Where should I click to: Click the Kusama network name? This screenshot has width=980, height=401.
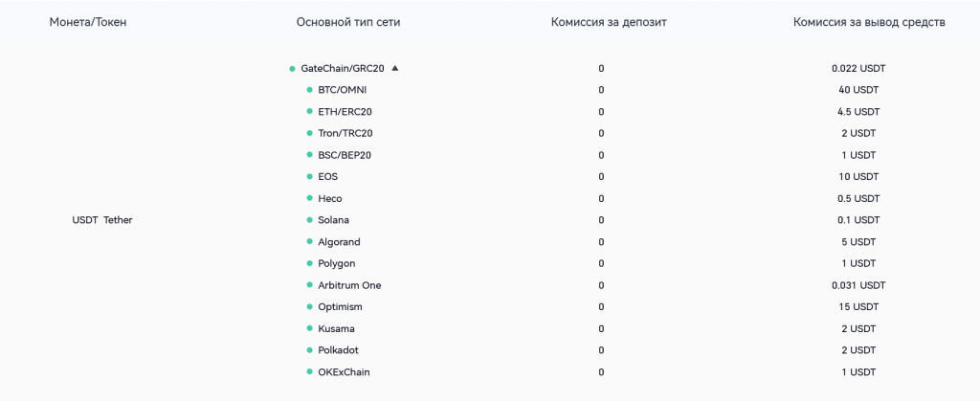[336, 328]
